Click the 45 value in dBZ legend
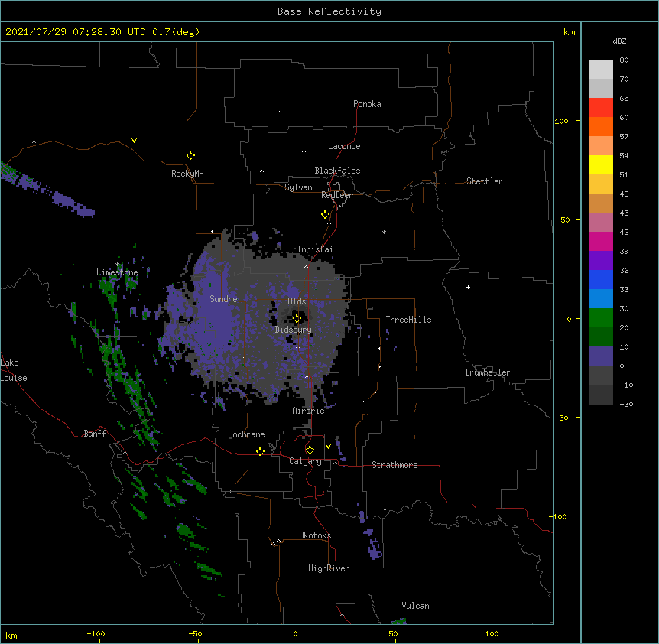This screenshot has height=644, width=659. (624, 213)
